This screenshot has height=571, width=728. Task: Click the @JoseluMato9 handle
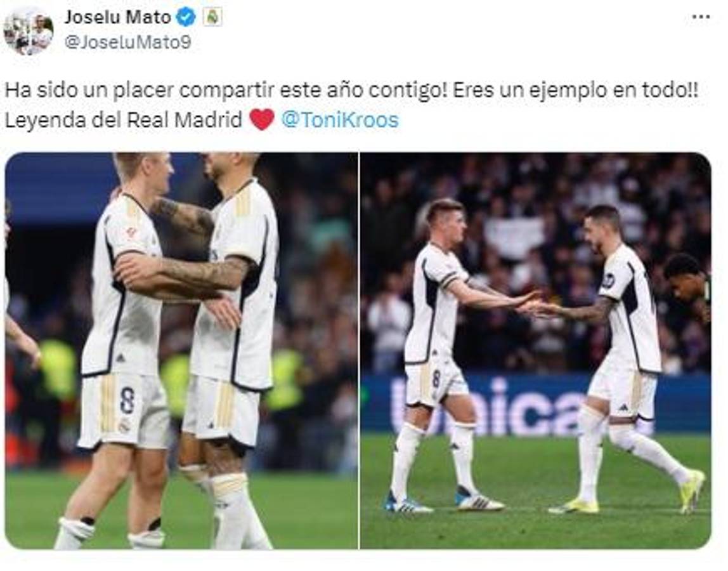pyautogui.click(x=127, y=43)
